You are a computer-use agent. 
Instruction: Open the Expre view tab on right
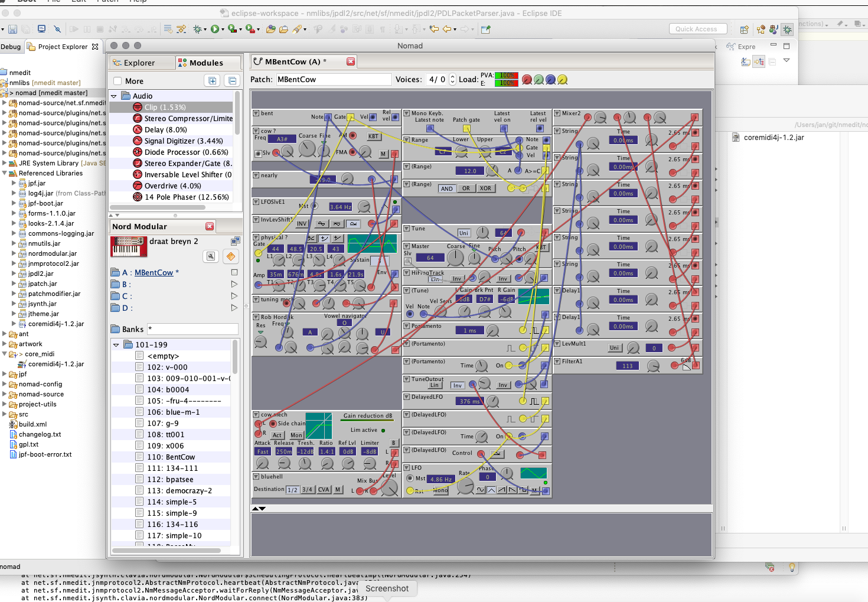coord(741,47)
